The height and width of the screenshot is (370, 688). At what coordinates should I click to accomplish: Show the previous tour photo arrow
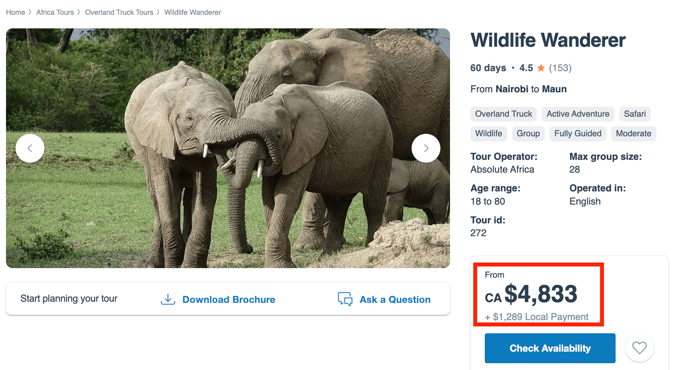(30, 148)
